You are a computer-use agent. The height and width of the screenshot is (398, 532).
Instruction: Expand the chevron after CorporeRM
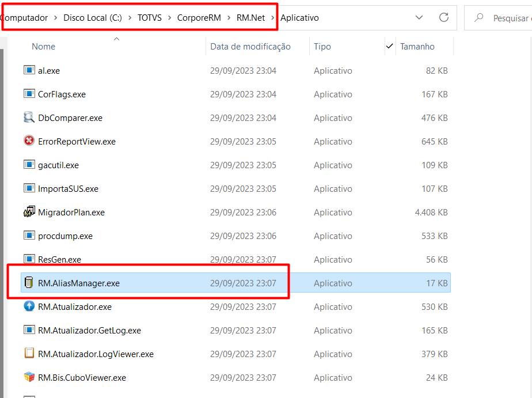click(229, 18)
